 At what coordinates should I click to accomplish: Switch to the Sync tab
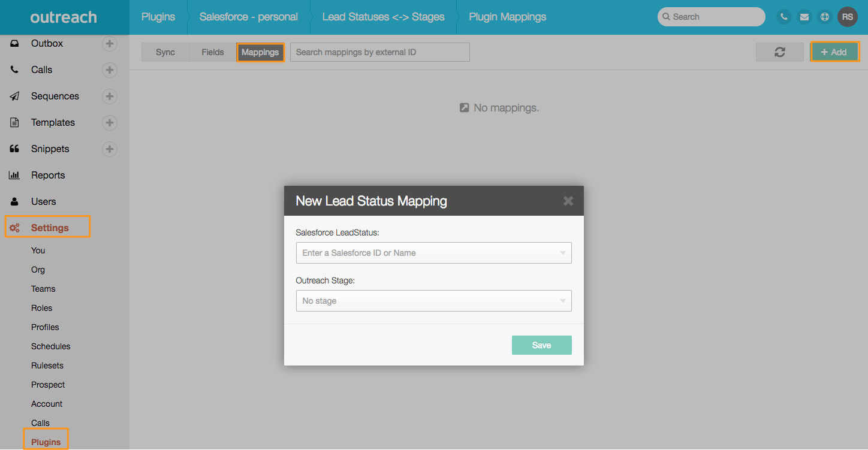tap(165, 52)
